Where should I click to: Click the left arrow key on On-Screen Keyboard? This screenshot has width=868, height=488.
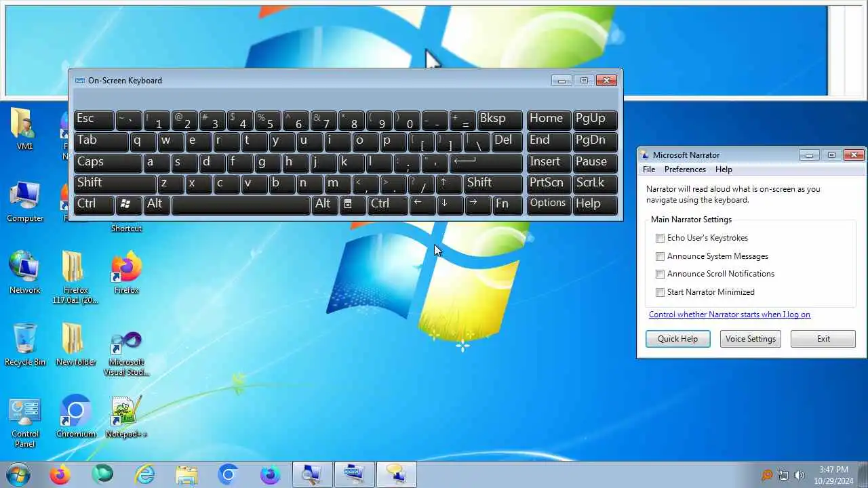[422, 205]
